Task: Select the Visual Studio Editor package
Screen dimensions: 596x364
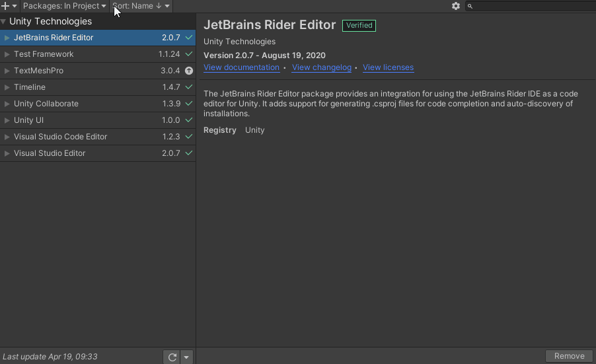Action: pyautogui.click(x=50, y=153)
